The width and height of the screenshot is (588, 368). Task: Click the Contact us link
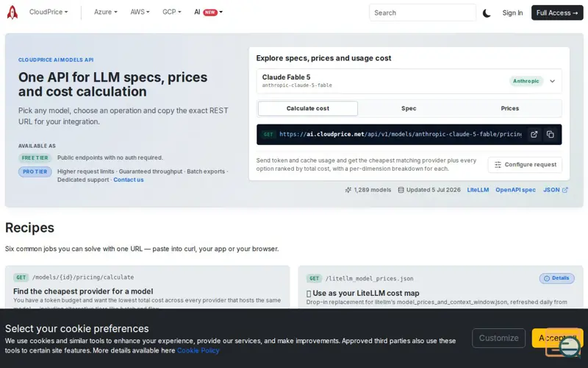[128, 180]
